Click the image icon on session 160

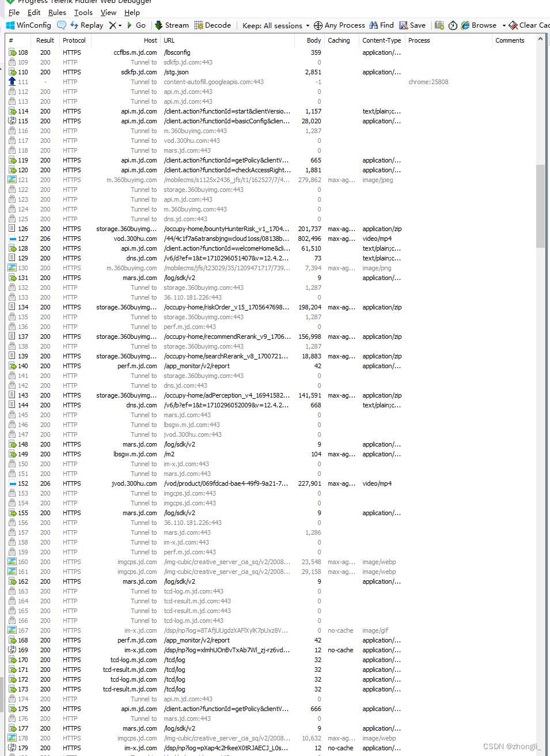point(12,562)
